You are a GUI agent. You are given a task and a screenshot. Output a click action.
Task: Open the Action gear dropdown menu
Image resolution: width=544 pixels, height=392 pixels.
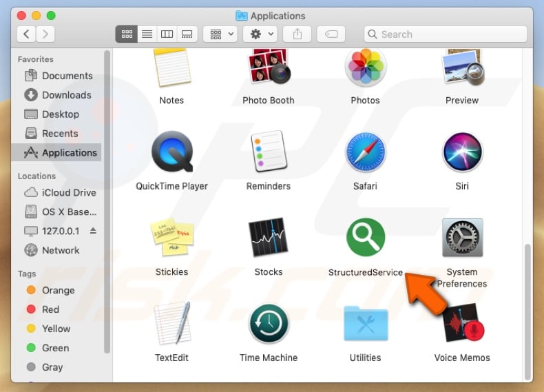[260, 34]
